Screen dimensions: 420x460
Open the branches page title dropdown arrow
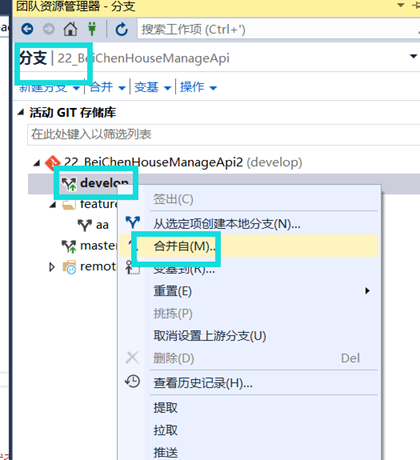(x=413, y=56)
